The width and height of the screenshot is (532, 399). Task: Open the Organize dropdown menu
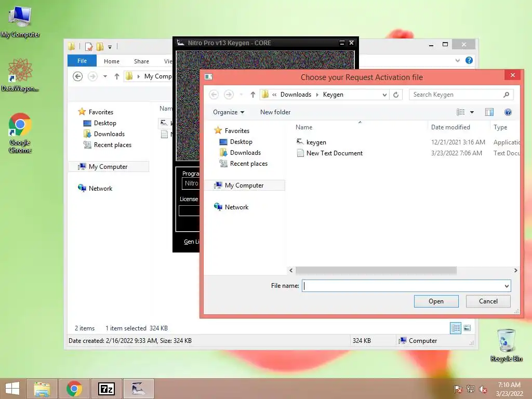point(229,112)
